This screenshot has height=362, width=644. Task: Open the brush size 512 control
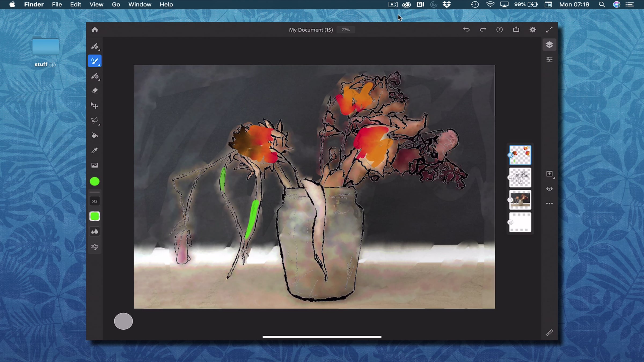94,201
